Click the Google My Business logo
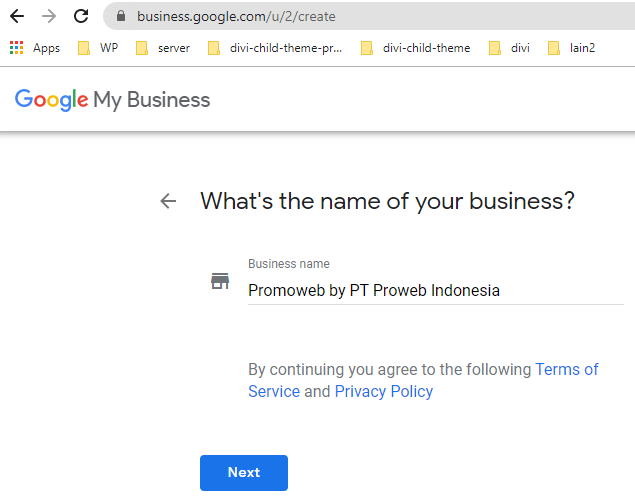Screen dimensions: 635x500 pos(112,100)
